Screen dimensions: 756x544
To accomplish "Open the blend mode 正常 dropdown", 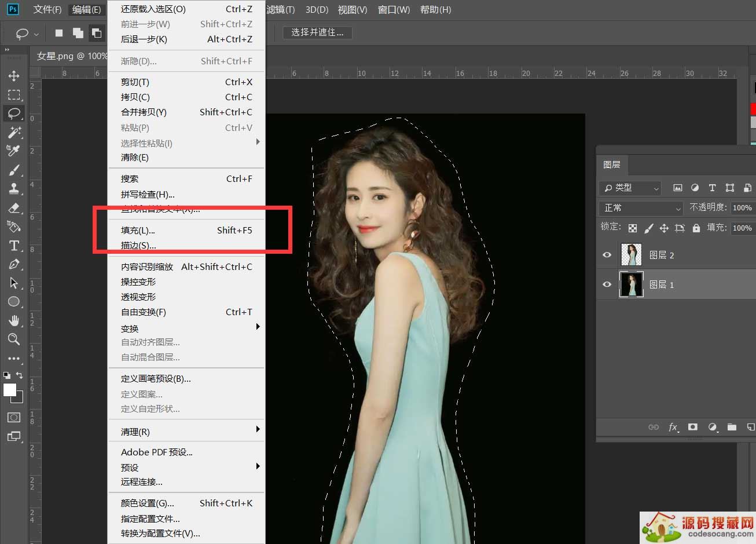I will [x=642, y=207].
